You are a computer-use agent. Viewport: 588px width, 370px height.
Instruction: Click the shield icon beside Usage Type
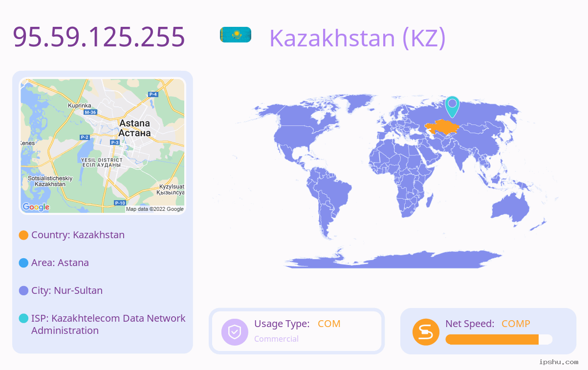235,332
